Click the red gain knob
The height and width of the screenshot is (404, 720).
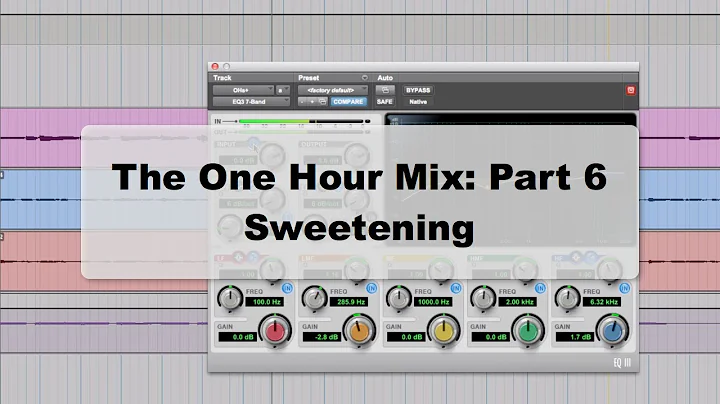click(x=275, y=331)
